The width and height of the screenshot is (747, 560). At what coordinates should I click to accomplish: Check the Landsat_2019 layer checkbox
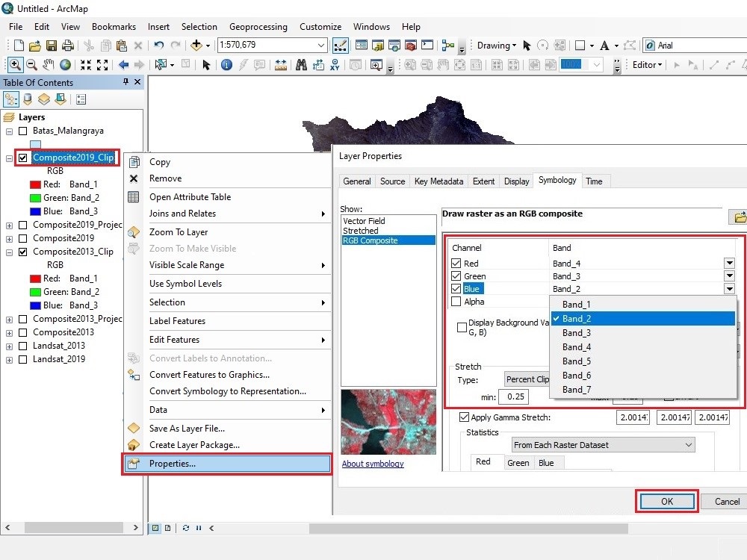22,360
